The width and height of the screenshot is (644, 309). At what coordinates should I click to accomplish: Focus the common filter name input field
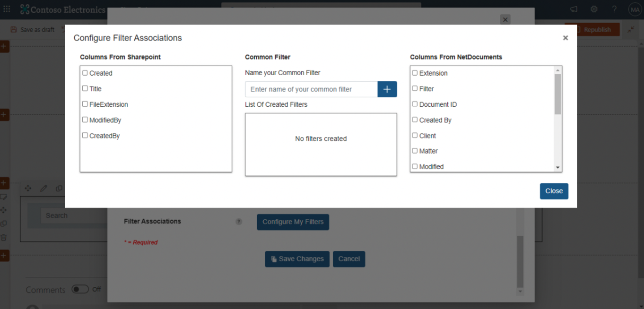point(311,89)
